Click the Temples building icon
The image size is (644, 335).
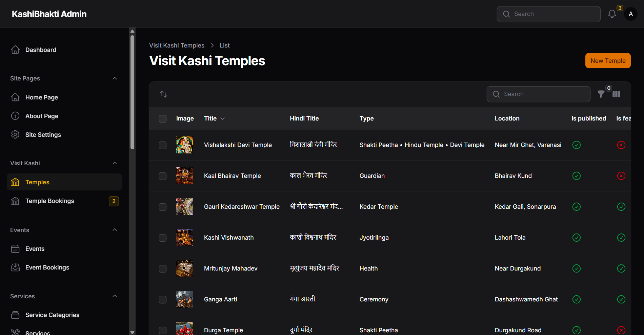coord(15,182)
